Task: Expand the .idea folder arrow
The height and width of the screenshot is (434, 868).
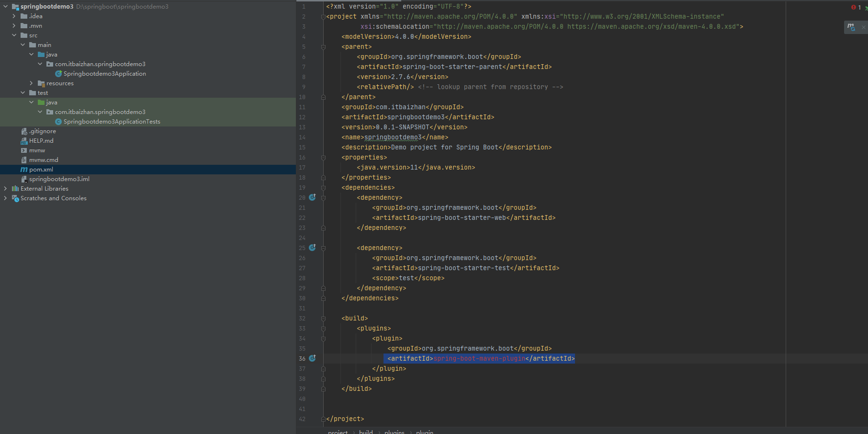Action: [14, 16]
